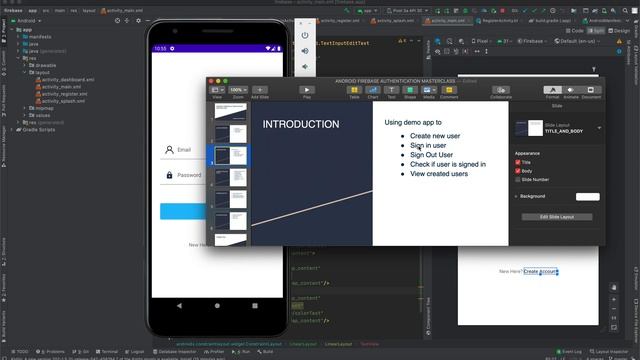Image resolution: width=640 pixels, height=360 pixels.
Task: Switch editor to Split view mode
Action: pos(596,31)
